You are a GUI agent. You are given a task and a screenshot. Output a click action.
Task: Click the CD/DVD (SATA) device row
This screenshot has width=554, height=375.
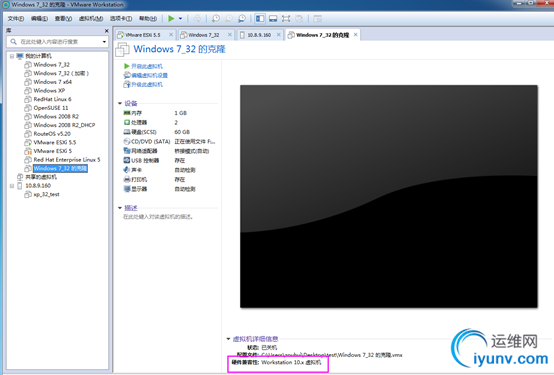click(170, 142)
